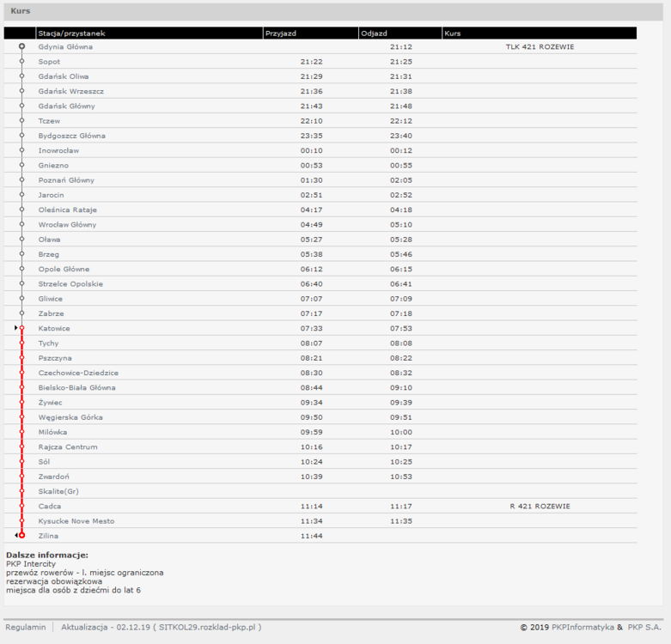Click the Dalsze informacje heading
Screen dimensions: 671x644
tap(47, 555)
